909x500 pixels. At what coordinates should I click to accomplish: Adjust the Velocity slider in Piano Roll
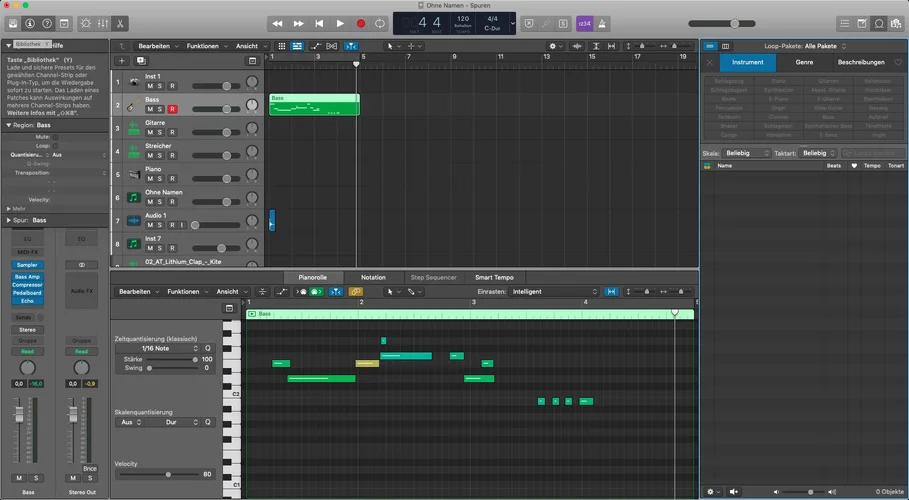pos(168,474)
